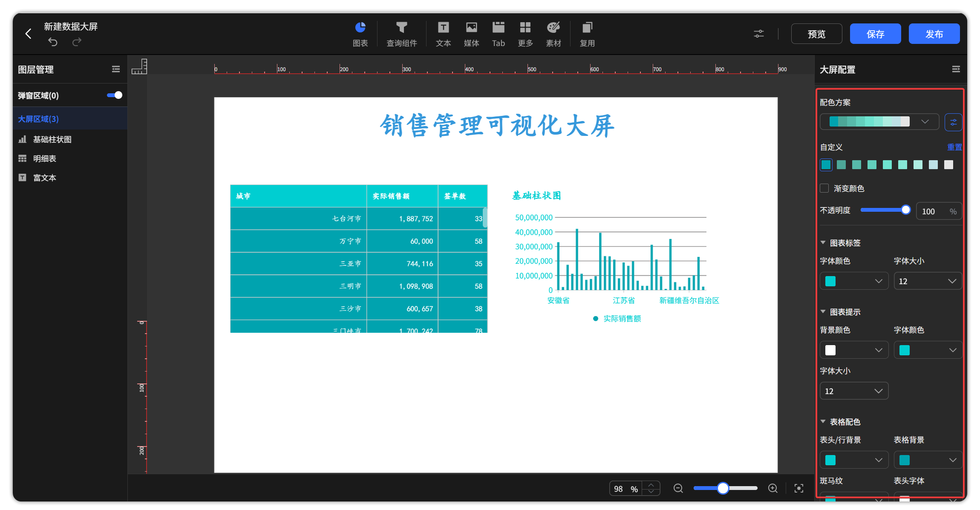Select the 销售管理可视化大屏 title
The height and width of the screenshot is (510, 980).
coord(497,126)
